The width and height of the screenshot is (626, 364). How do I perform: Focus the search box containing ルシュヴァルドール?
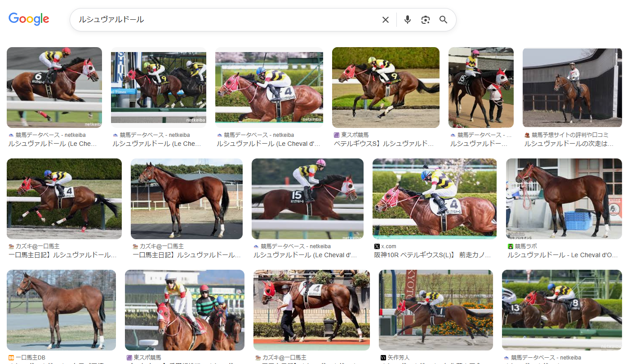tap(225, 20)
